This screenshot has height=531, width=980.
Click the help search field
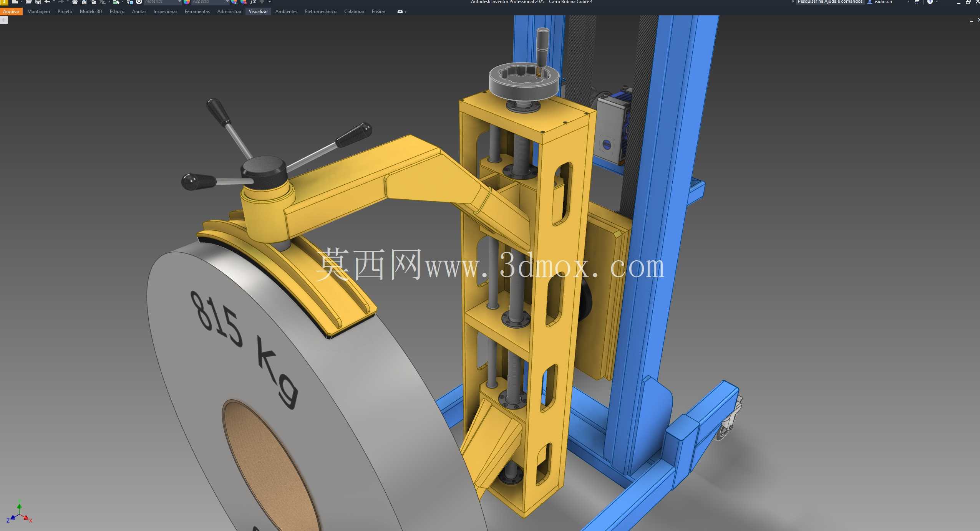830,2
